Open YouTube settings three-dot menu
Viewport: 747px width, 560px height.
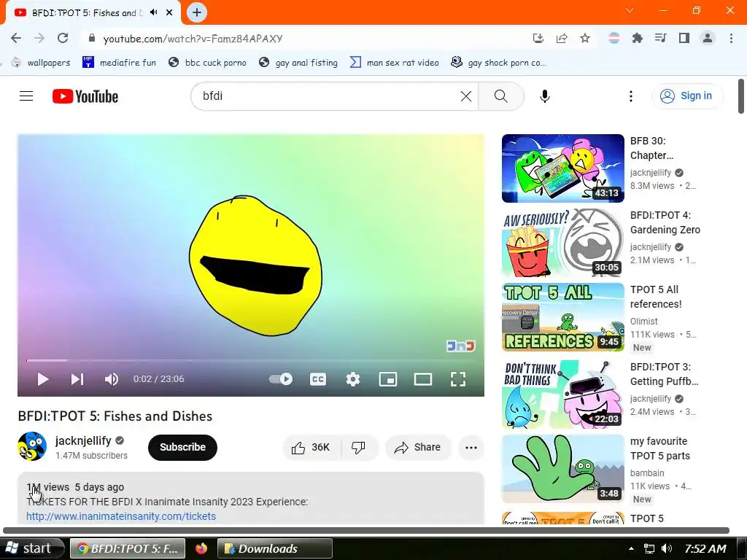631,96
